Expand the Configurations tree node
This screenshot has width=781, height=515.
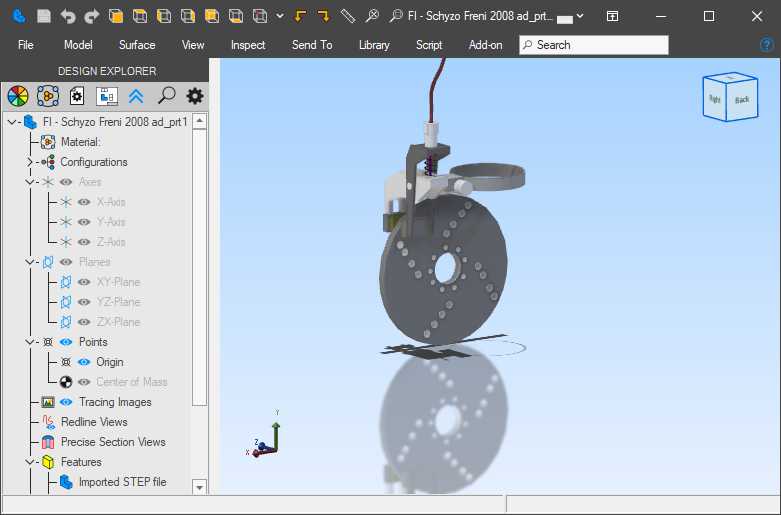pyautogui.click(x=29, y=162)
